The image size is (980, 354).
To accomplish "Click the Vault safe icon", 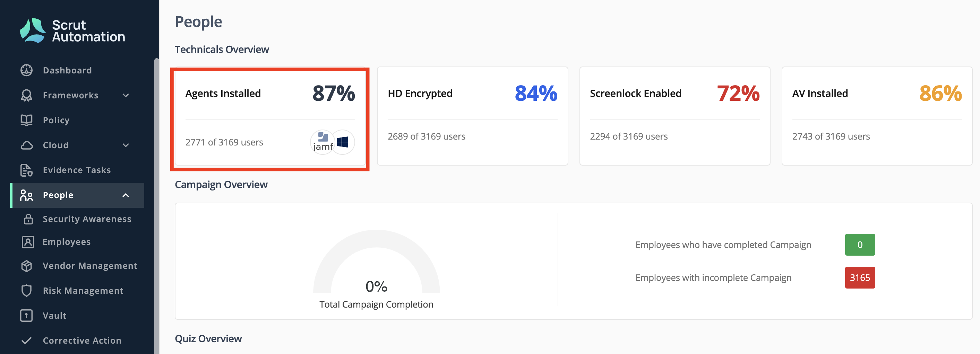I will pyautogui.click(x=26, y=316).
